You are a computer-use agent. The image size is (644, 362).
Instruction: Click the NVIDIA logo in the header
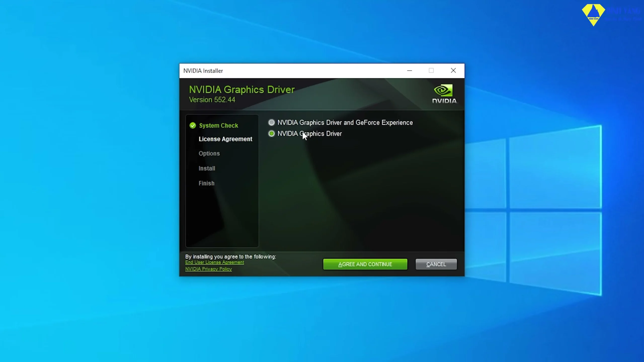(445, 94)
